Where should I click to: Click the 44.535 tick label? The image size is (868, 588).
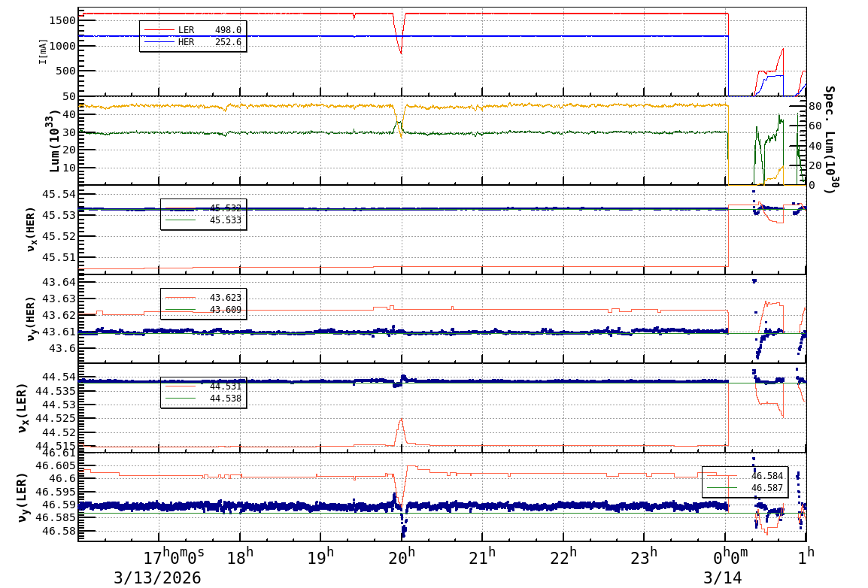pyautogui.click(x=56, y=391)
